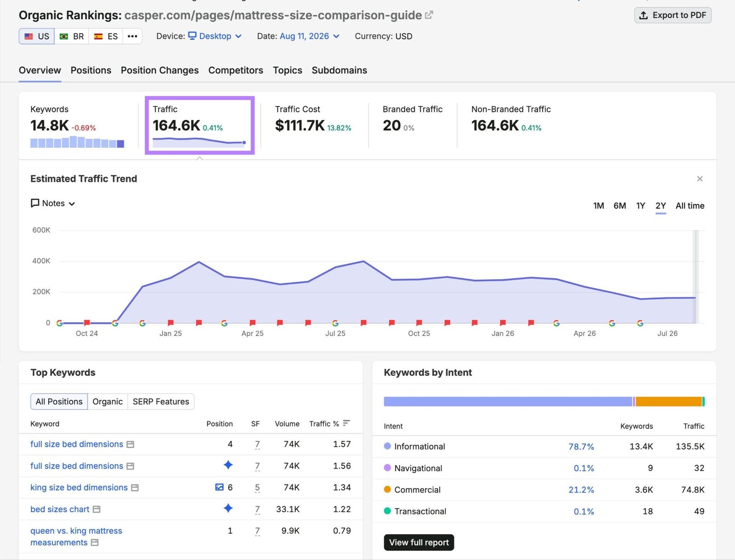The height and width of the screenshot is (560, 735).
Task: Open bed sizes chart keyword link
Action: 60,509
